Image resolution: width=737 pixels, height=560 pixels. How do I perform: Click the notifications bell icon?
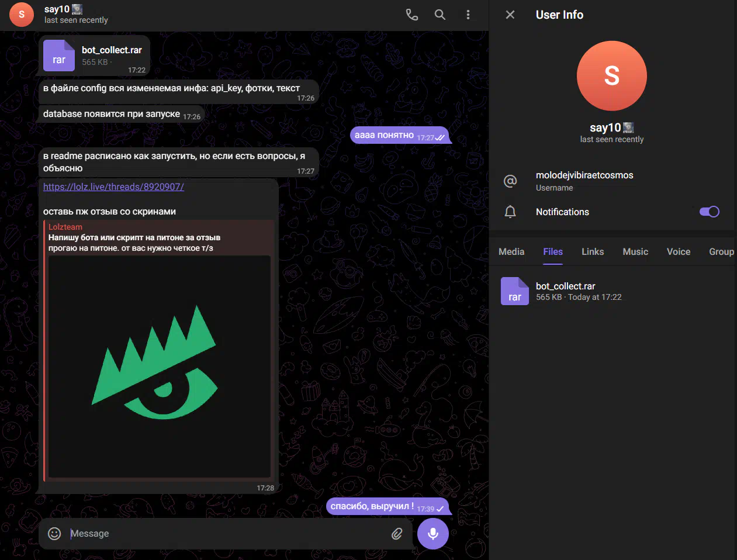tap(510, 212)
